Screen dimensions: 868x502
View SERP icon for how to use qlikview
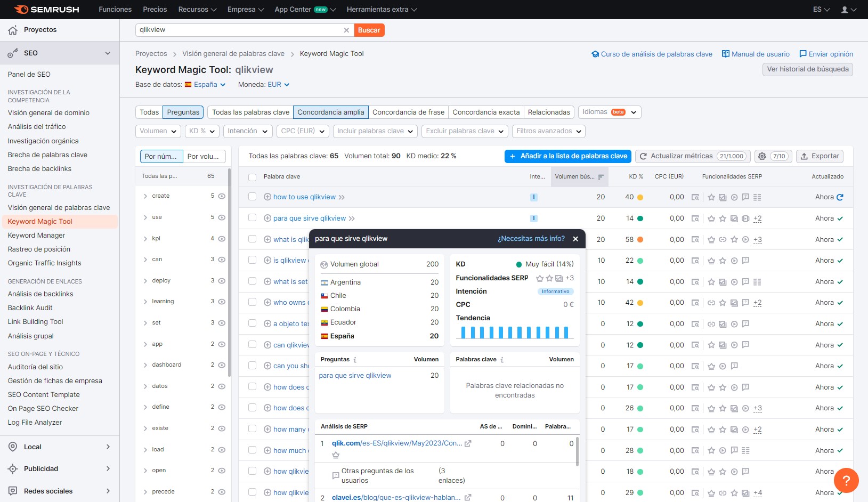coord(695,197)
